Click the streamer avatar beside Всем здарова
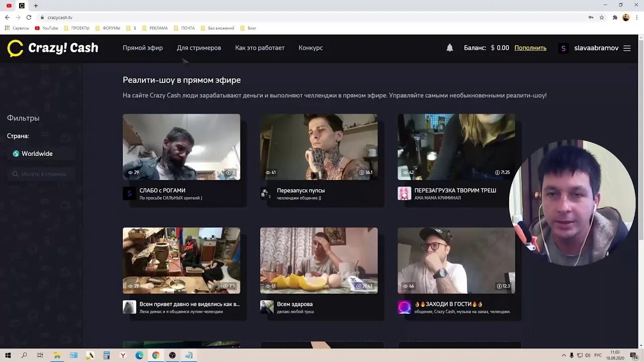Viewport: 644px width, 362px height. [267, 307]
